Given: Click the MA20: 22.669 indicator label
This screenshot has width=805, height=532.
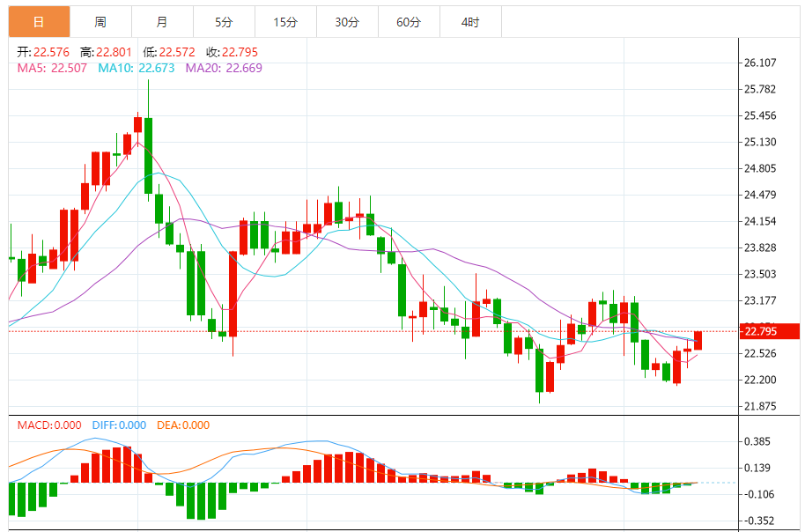Looking at the screenshot, I should click(x=224, y=69).
